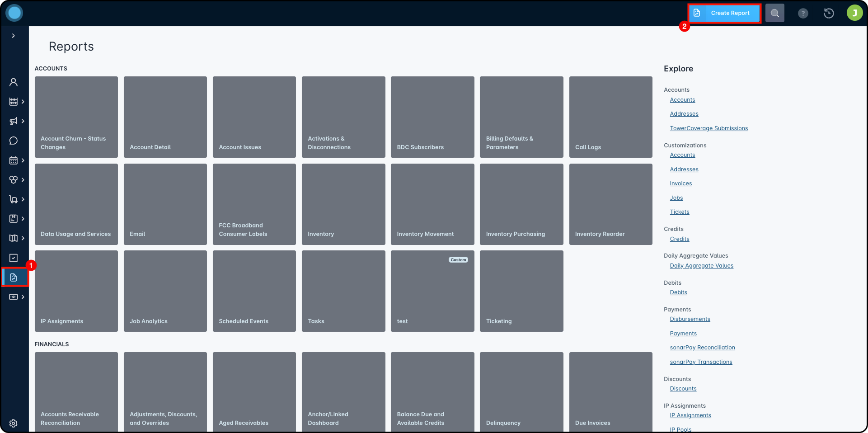The height and width of the screenshot is (433, 868).
Task: Open the person icon in the sidebar
Action: click(x=14, y=82)
